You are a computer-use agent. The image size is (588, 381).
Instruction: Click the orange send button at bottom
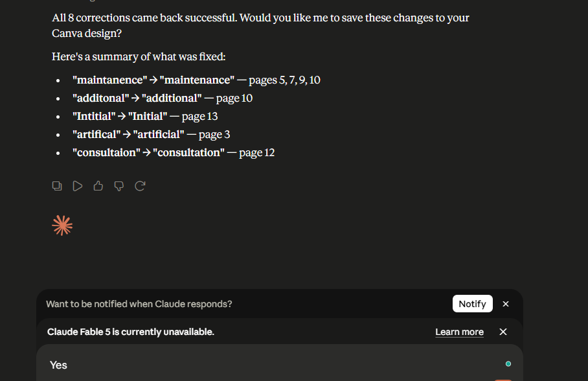503,380
